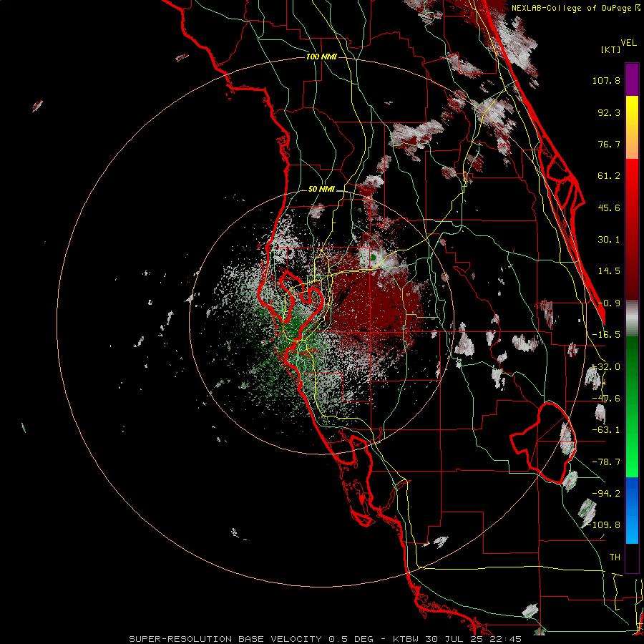Click the -47.6 legend value
Screen dimensions: 644x644
click(606, 399)
